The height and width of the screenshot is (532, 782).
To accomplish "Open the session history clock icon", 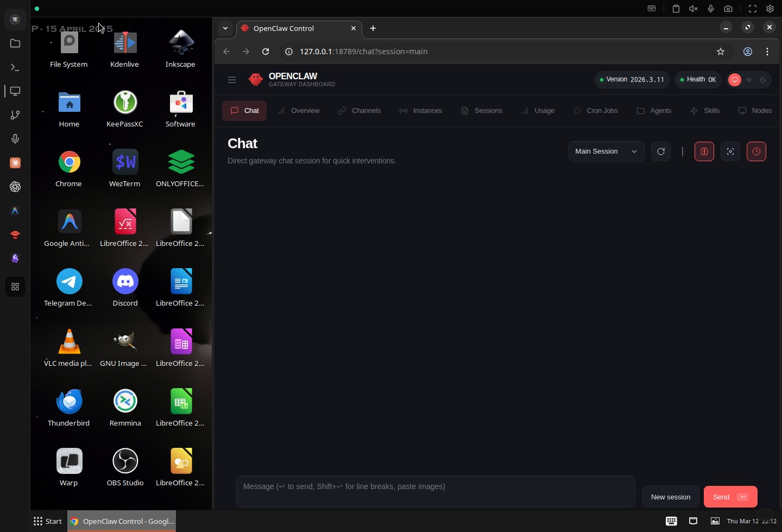I will (x=756, y=151).
